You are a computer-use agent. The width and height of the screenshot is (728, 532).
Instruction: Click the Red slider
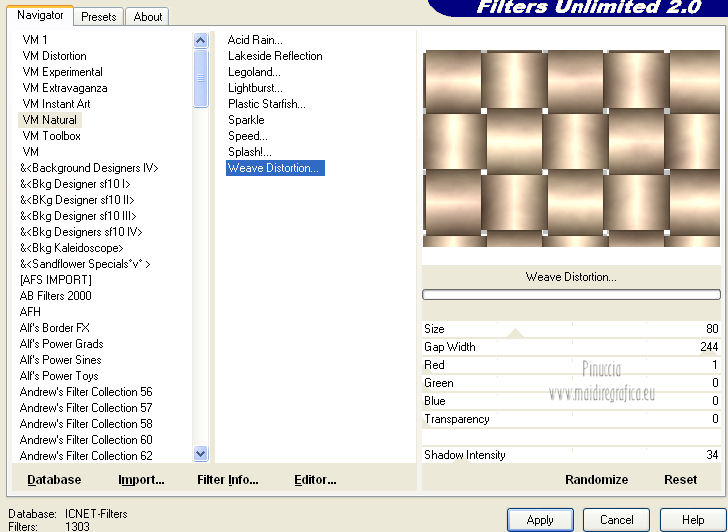tap(572, 365)
